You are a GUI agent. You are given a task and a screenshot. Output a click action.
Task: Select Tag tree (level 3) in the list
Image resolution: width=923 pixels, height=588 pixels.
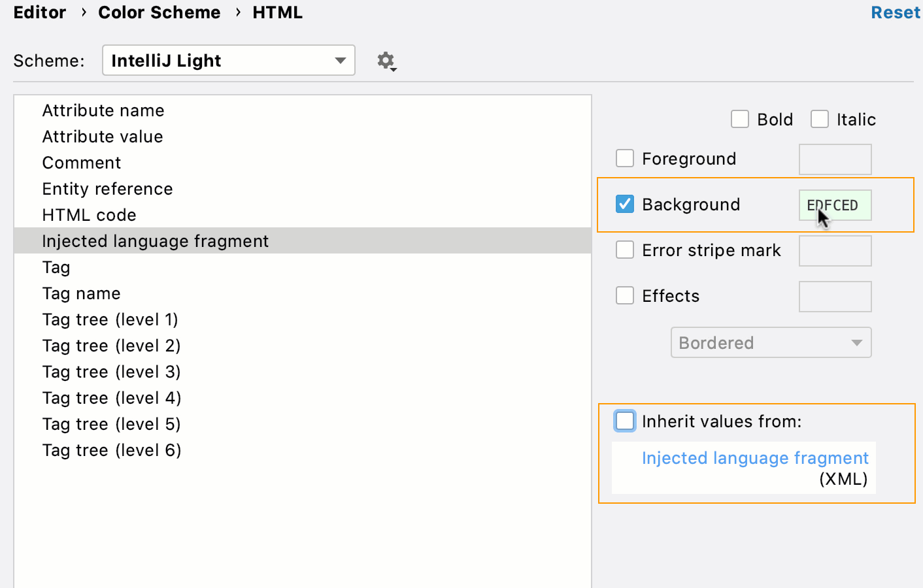(x=111, y=371)
